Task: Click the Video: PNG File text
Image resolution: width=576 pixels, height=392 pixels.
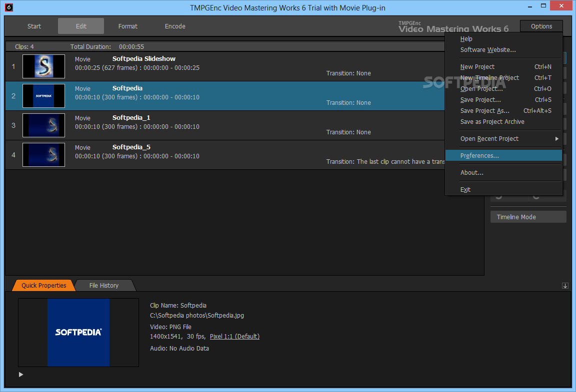Action: (170, 327)
